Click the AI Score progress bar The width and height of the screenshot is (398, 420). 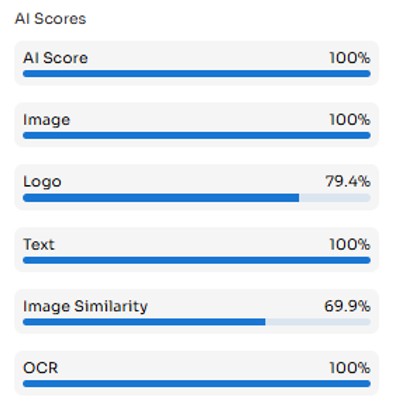197,74
